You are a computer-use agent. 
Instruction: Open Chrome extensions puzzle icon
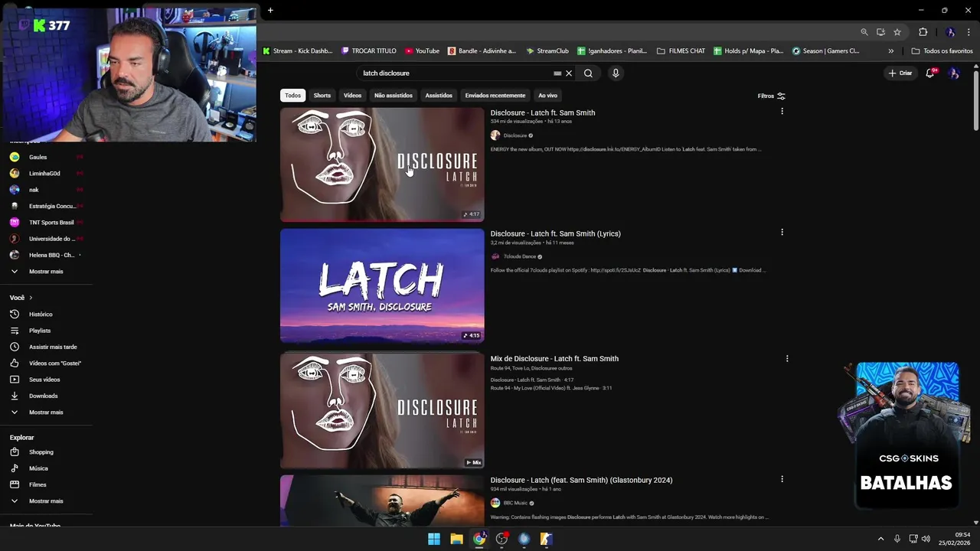[923, 32]
